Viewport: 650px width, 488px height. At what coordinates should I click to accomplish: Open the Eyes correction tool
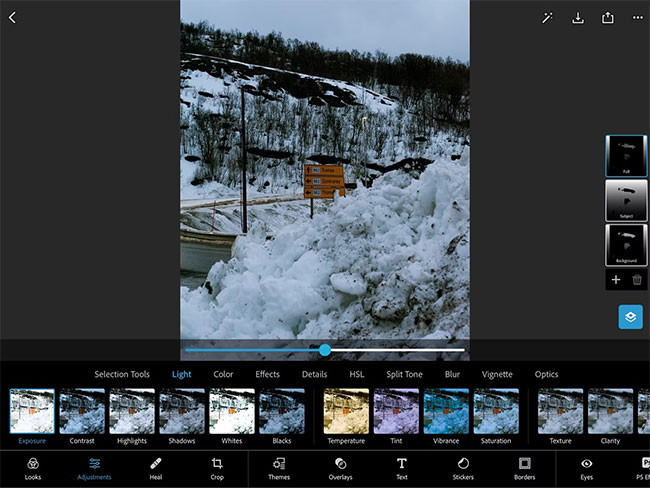point(587,469)
